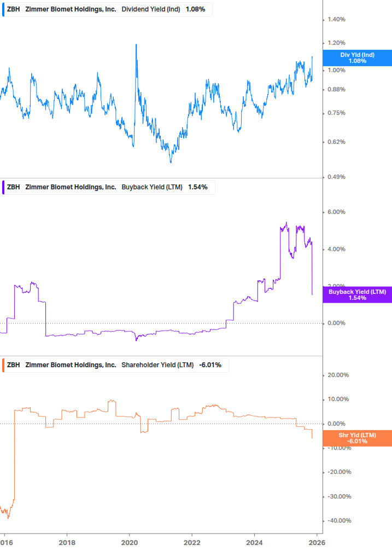Click the purple Buyback Yield 1.54% tag
392x550 pixels.
pyautogui.click(x=358, y=294)
